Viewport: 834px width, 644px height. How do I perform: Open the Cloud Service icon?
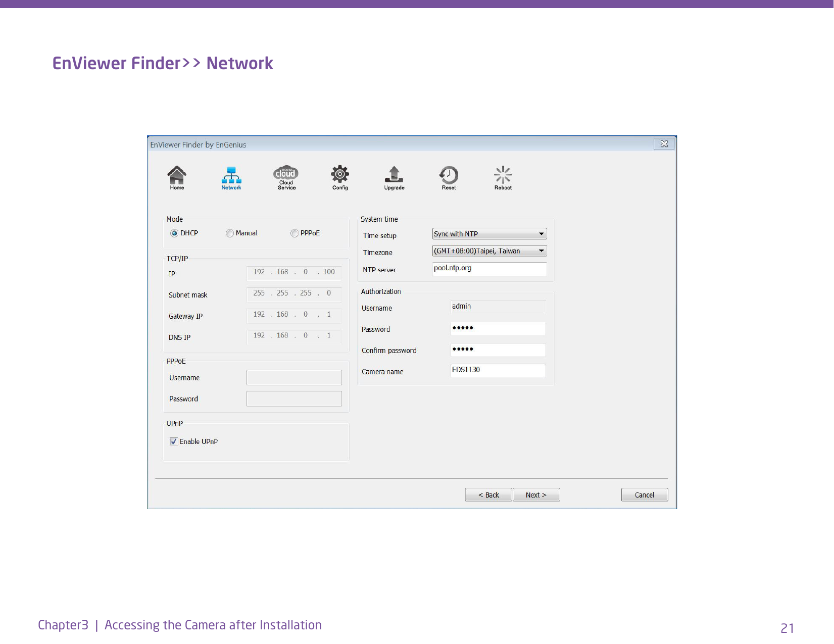point(286,177)
